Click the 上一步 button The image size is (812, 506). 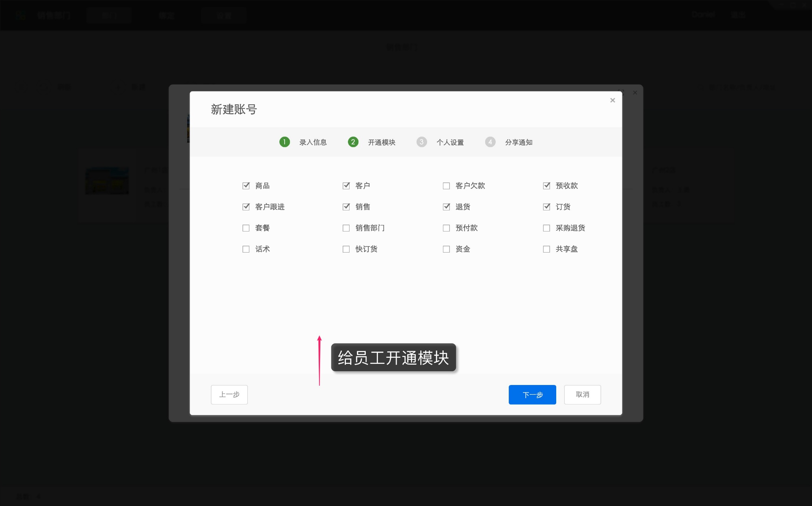point(229,394)
